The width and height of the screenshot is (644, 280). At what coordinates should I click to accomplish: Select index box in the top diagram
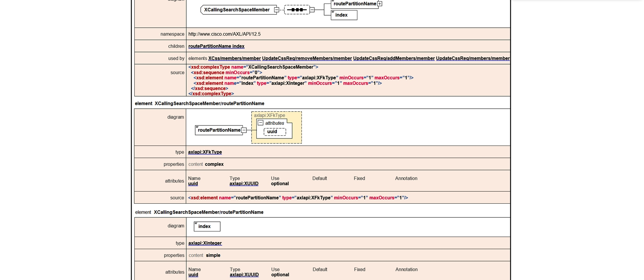(x=344, y=15)
